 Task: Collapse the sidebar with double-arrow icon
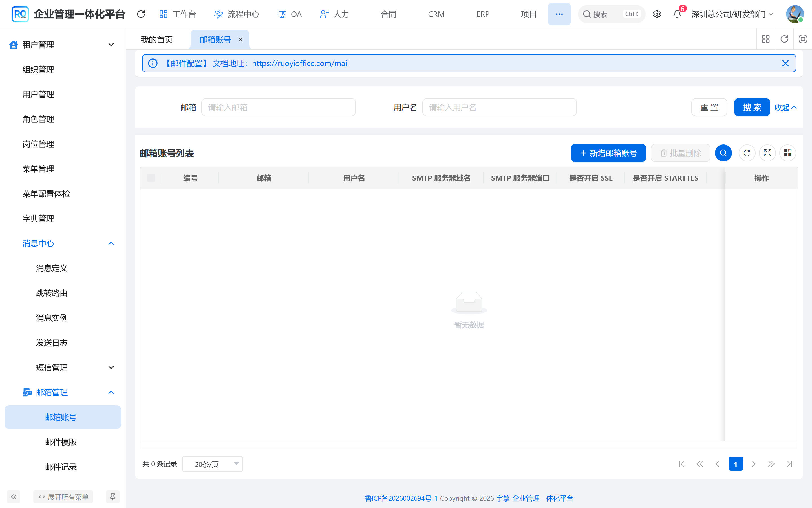14,497
